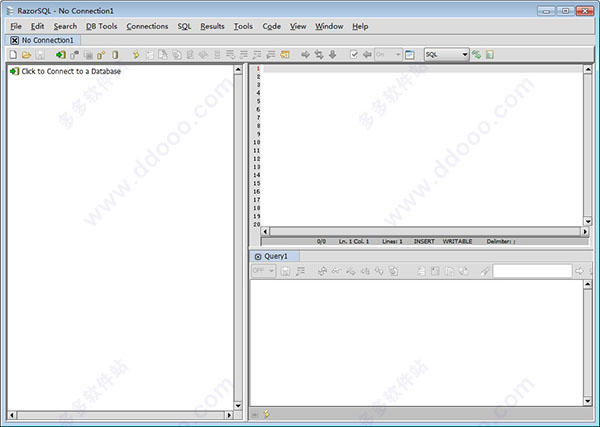Click the down arrow toolbar icon
Image resolution: width=600 pixels, height=427 pixels.
(x=333, y=55)
